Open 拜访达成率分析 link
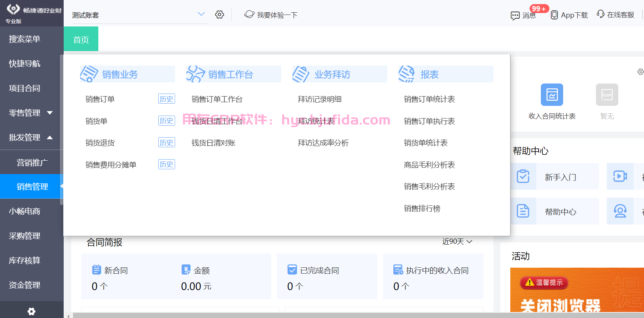The image size is (644, 318). click(x=323, y=143)
